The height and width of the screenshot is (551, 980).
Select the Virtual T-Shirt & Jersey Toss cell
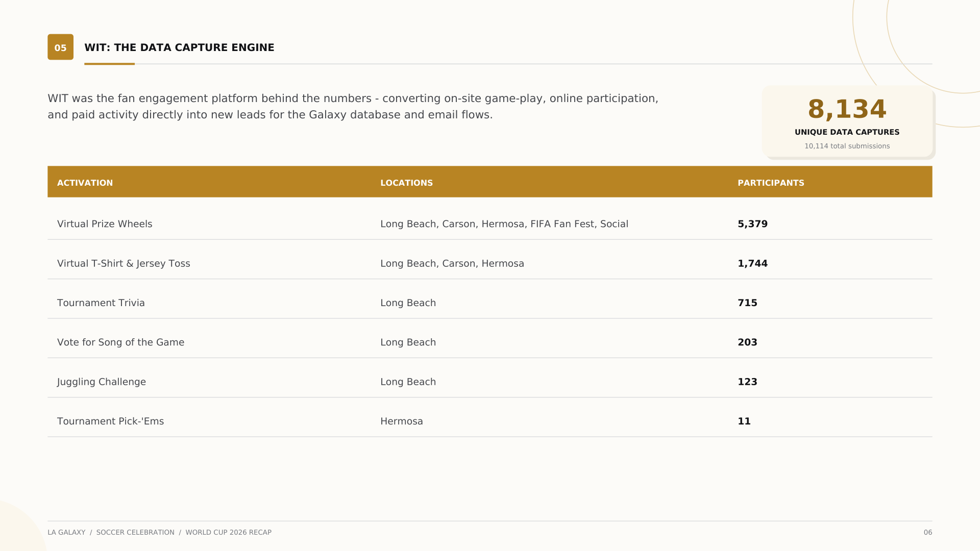click(x=124, y=263)
